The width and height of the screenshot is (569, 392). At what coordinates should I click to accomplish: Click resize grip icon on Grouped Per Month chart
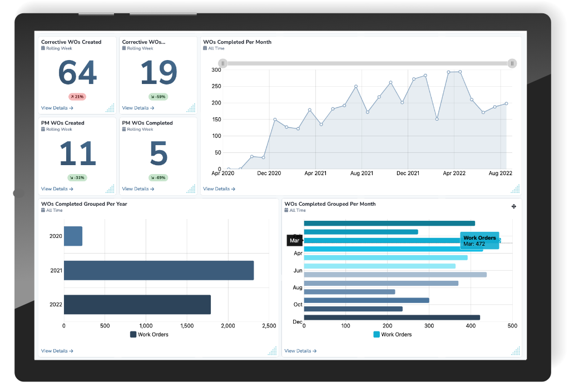click(515, 351)
